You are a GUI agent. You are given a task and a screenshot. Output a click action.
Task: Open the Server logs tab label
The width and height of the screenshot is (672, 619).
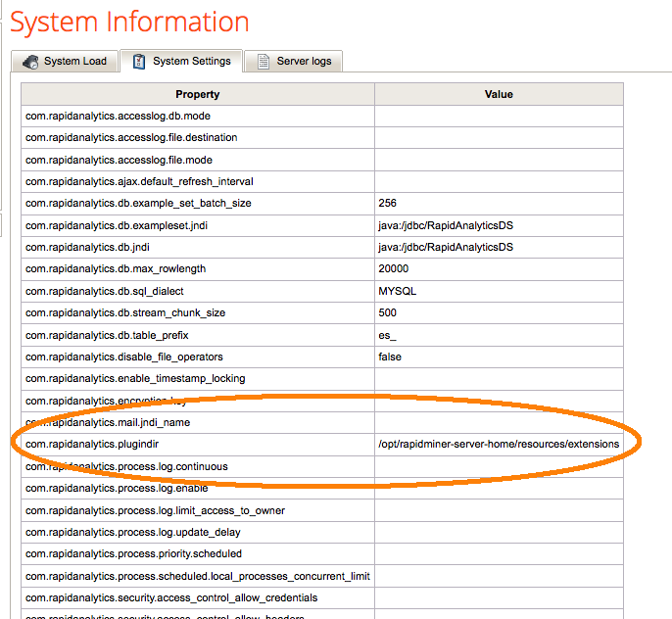(x=304, y=62)
